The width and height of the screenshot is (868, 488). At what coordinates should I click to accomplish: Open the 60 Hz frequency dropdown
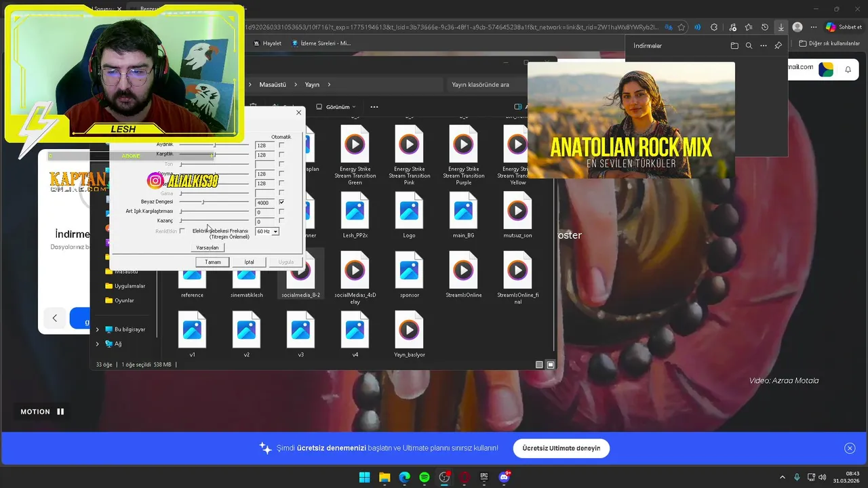click(x=267, y=231)
